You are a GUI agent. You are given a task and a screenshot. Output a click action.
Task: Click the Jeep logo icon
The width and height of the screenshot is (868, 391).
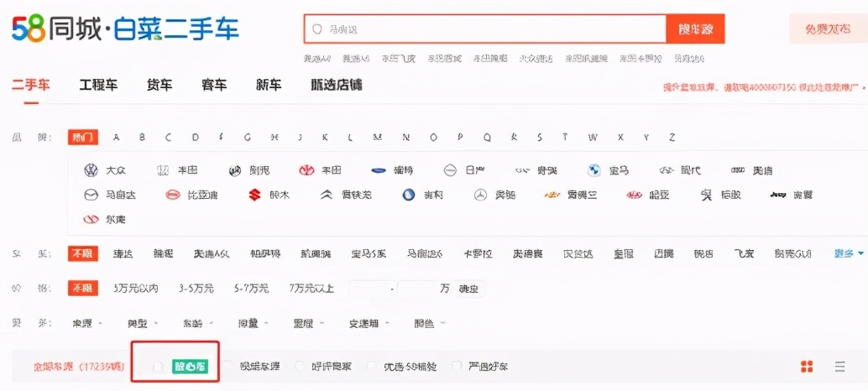pos(778,195)
